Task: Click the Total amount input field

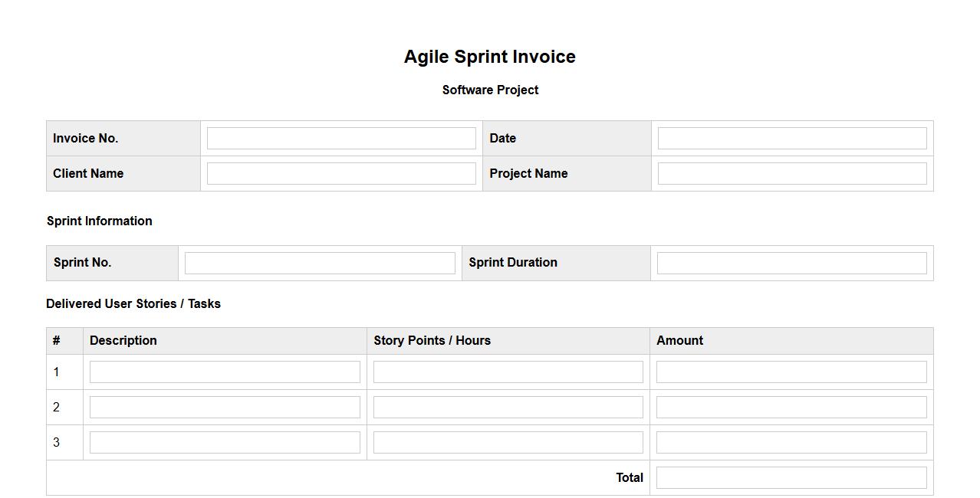Action: [x=791, y=478]
